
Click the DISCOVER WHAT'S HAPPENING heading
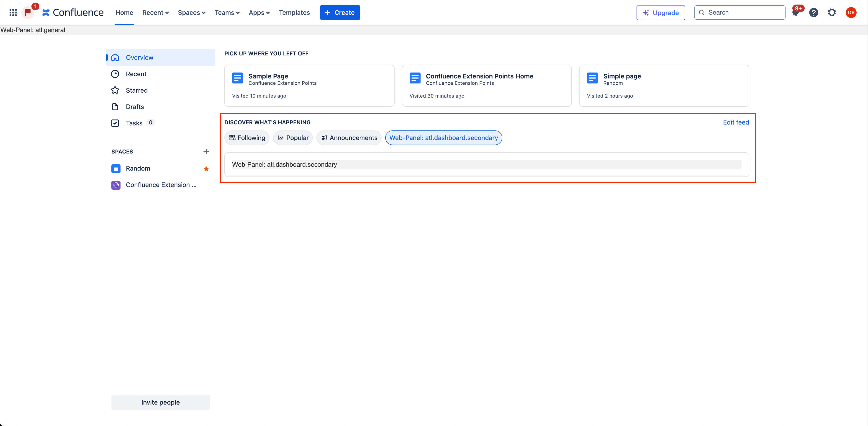267,122
